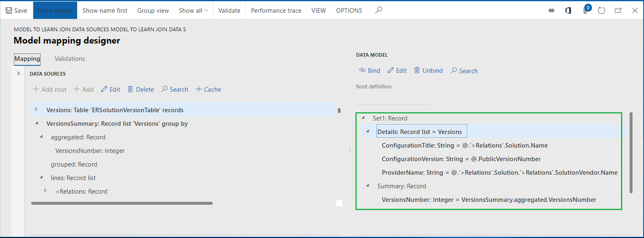The width and height of the screenshot is (644, 238).
Task: Start Performance trace
Action: (276, 11)
